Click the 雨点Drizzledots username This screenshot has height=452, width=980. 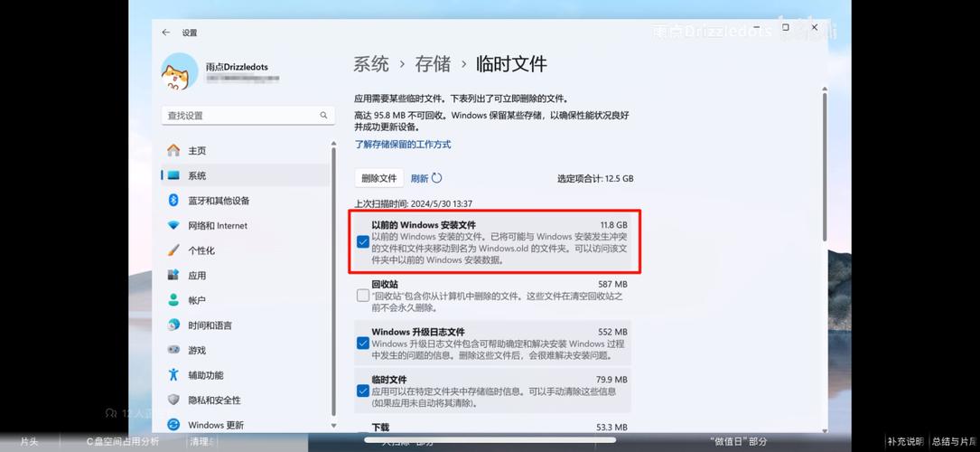(x=237, y=67)
